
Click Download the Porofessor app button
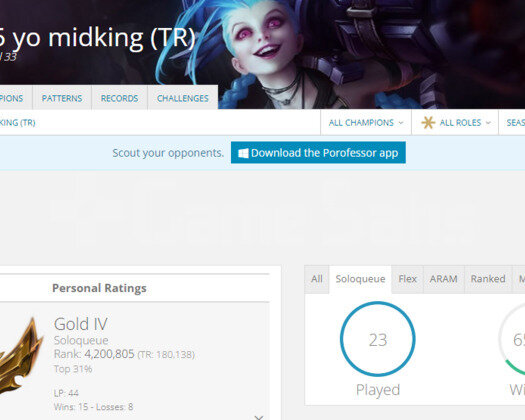[x=318, y=153]
